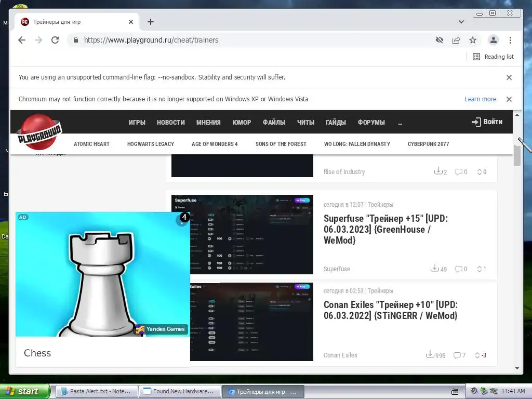Bookmark this page with star icon

(473, 40)
